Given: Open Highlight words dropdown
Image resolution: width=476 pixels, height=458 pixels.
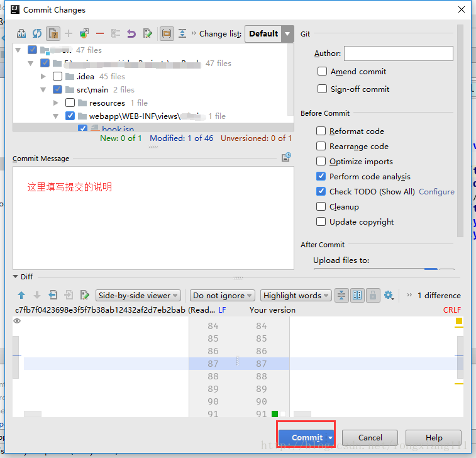Looking at the screenshot, I should click(296, 295).
